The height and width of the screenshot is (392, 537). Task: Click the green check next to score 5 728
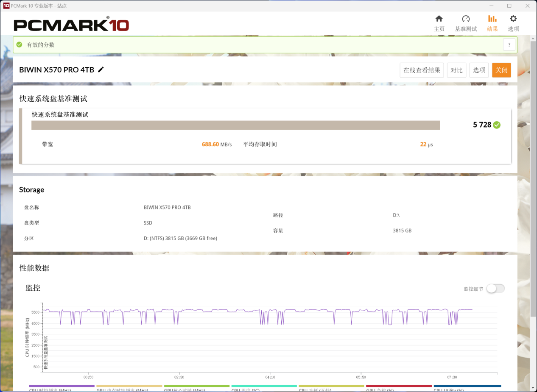tap(497, 125)
